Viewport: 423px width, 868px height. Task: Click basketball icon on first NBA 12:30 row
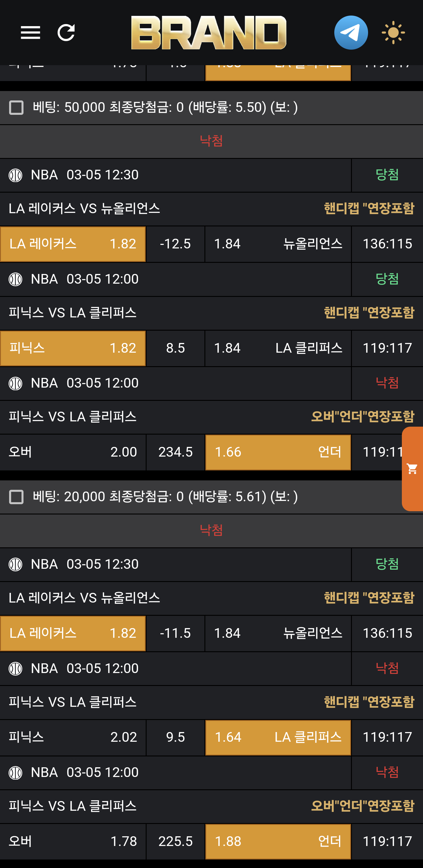tap(16, 175)
